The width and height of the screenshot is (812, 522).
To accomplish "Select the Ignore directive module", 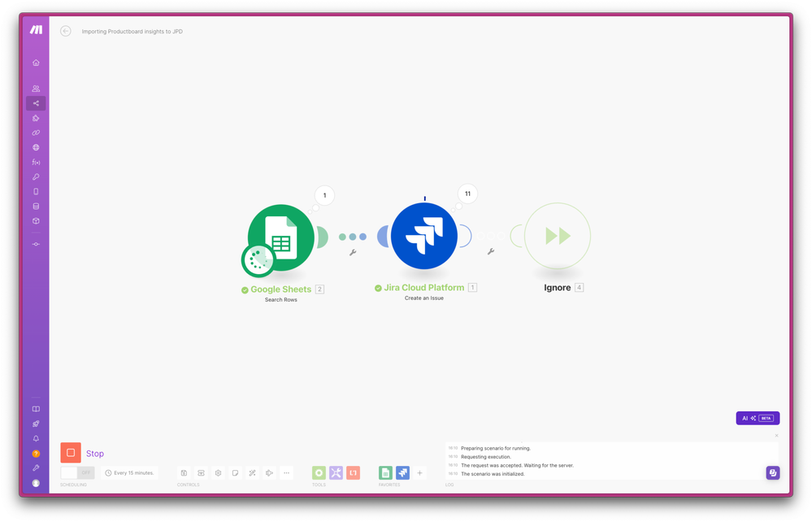I will 558,236.
